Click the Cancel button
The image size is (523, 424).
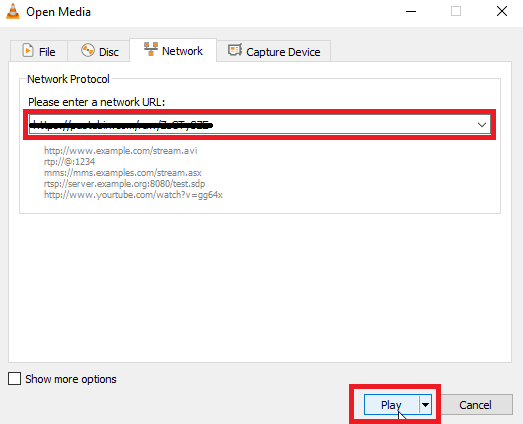point(475,405)
